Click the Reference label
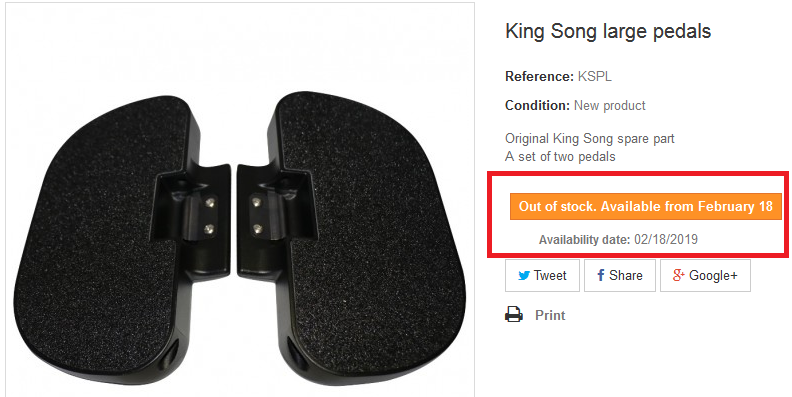Viewport: 792px width, 397px height. click(x=539, y=77)
